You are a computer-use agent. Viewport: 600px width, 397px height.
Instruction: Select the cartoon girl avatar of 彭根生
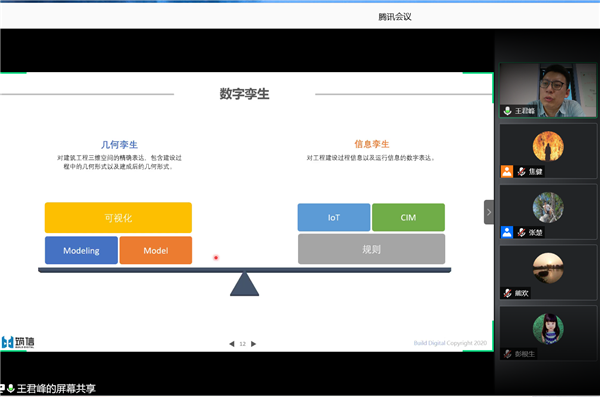[548, 328]
